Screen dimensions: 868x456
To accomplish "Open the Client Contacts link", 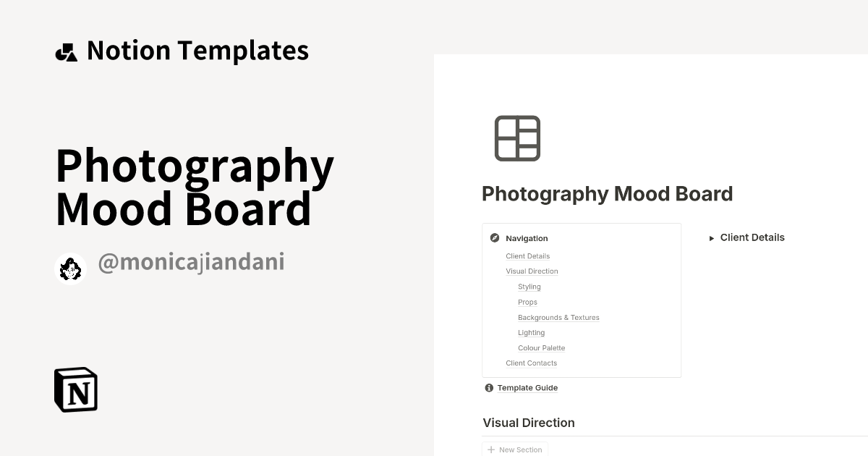I will 531,363.
